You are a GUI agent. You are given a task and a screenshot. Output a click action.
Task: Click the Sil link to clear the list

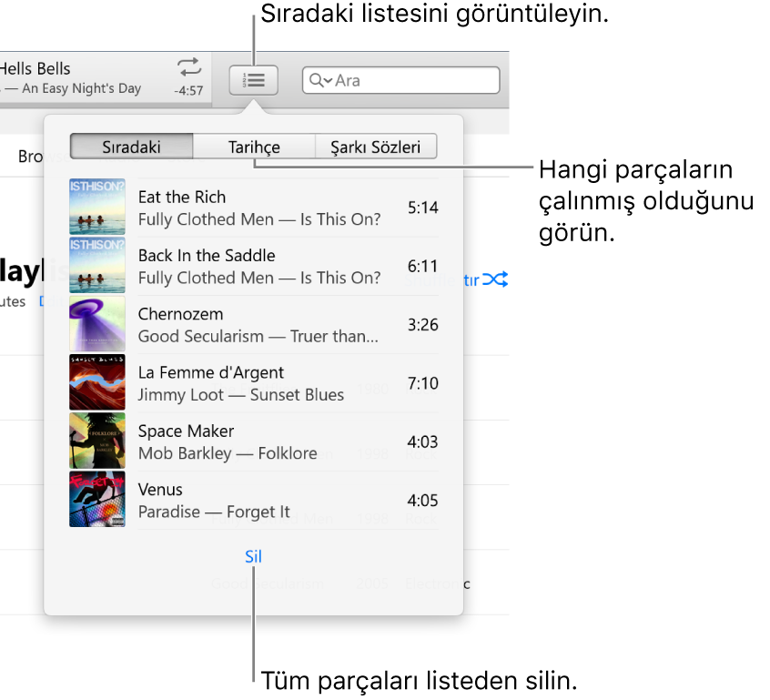pyautogui.click(x=253, y=556)
